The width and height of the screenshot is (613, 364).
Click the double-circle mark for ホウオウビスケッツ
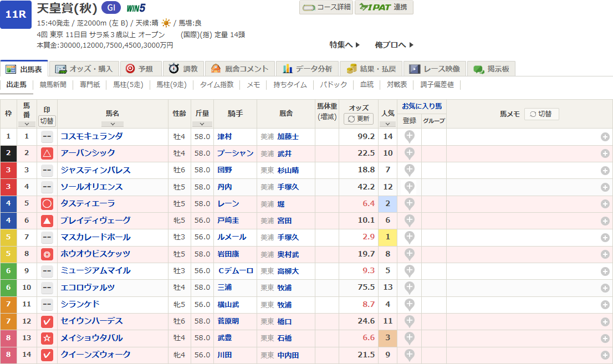[47, 254]
